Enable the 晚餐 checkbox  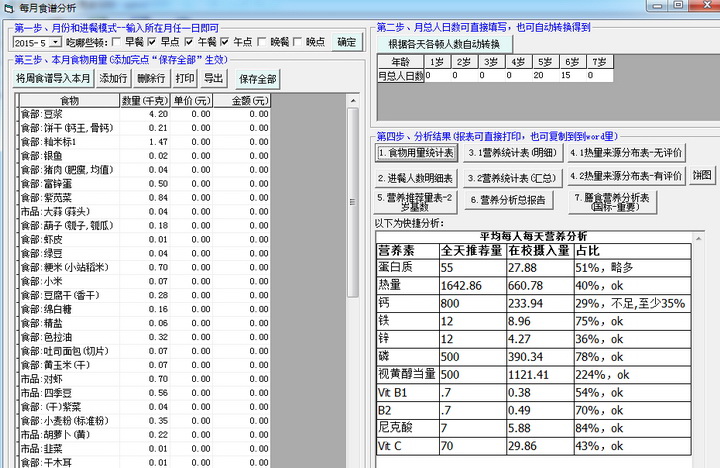261,42
